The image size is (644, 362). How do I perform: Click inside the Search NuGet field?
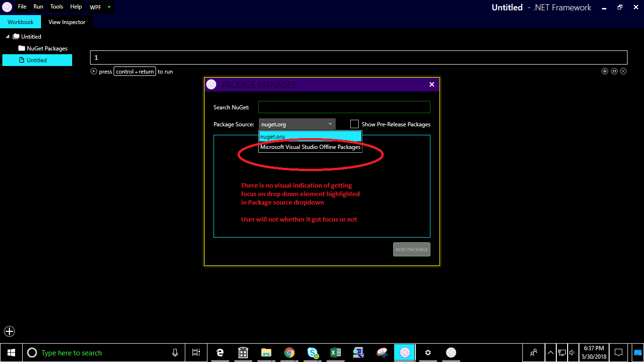(x=344, y=107)
